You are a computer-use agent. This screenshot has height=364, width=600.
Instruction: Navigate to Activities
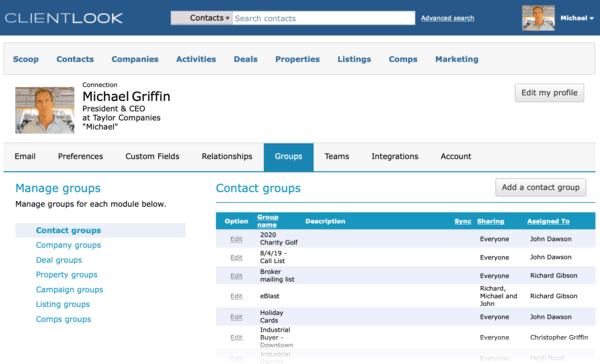196,59
